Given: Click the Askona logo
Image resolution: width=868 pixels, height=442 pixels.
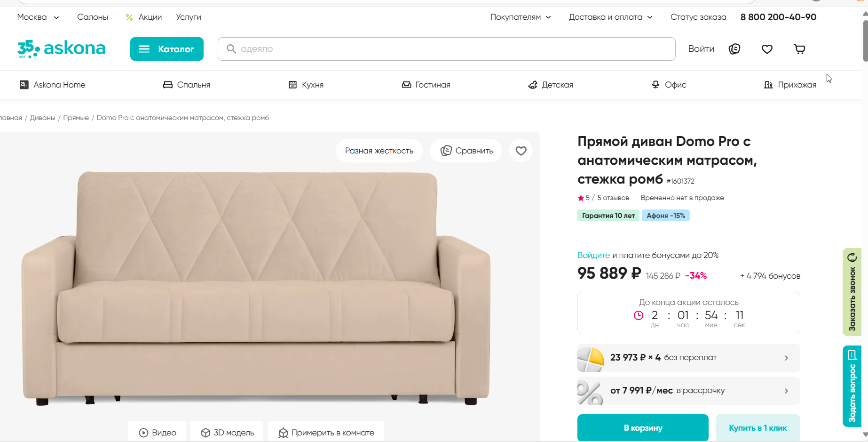Looking at the screenshot, I should (x=62, y=48).
